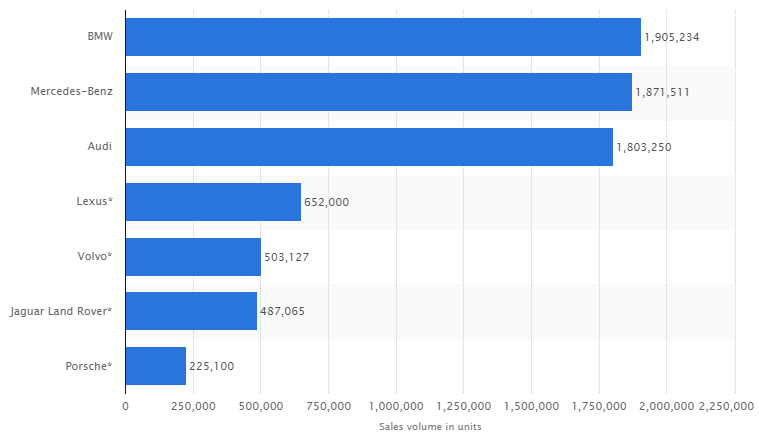Select the Audi axis label
Image resolution: width=759 pixels, height=446 pixels.
[100, 146]
